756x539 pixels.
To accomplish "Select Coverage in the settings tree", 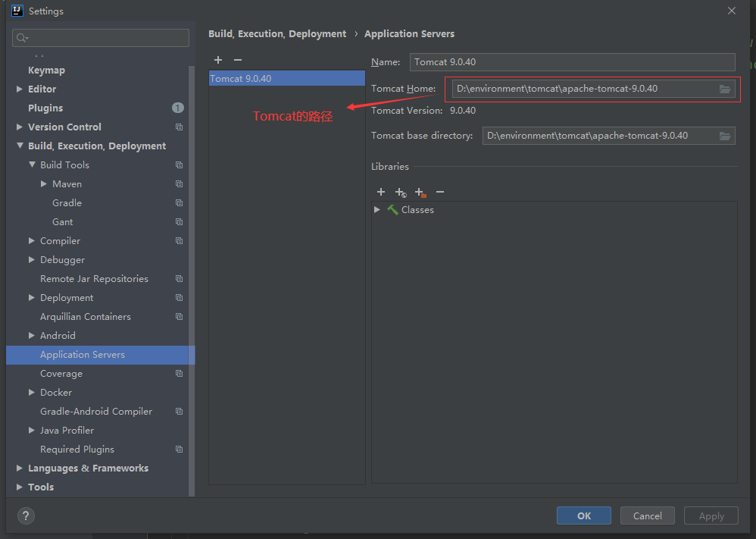I will tap(61, 374).
